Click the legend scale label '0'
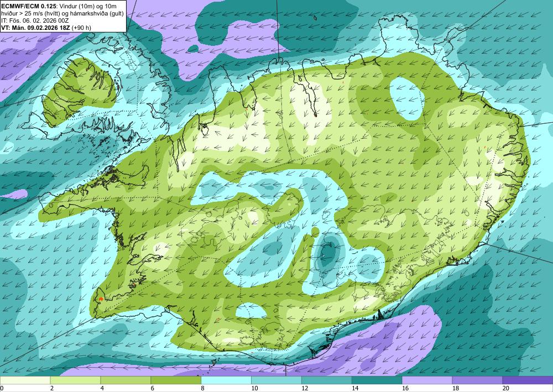Image resolution: width=553 pixels, height=392 pixels. coord(2,389)
